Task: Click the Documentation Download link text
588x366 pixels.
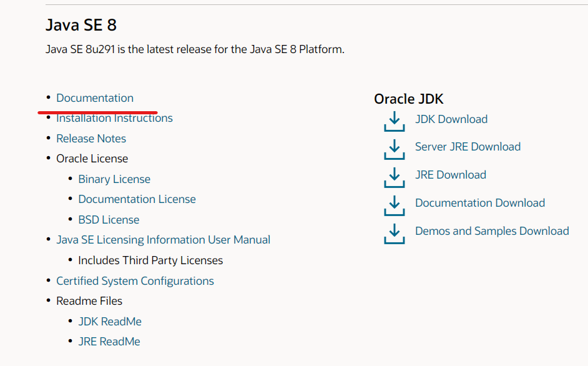Action: point(480,203)
